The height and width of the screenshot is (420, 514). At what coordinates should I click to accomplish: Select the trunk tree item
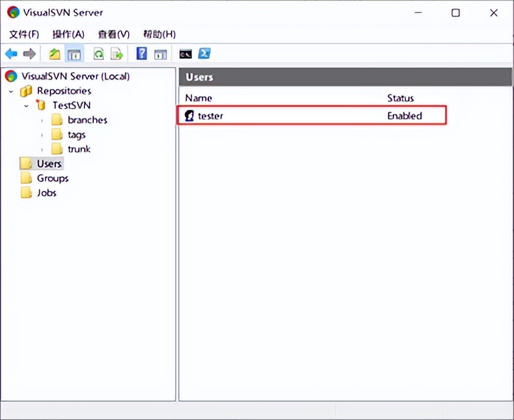[79, 149]
